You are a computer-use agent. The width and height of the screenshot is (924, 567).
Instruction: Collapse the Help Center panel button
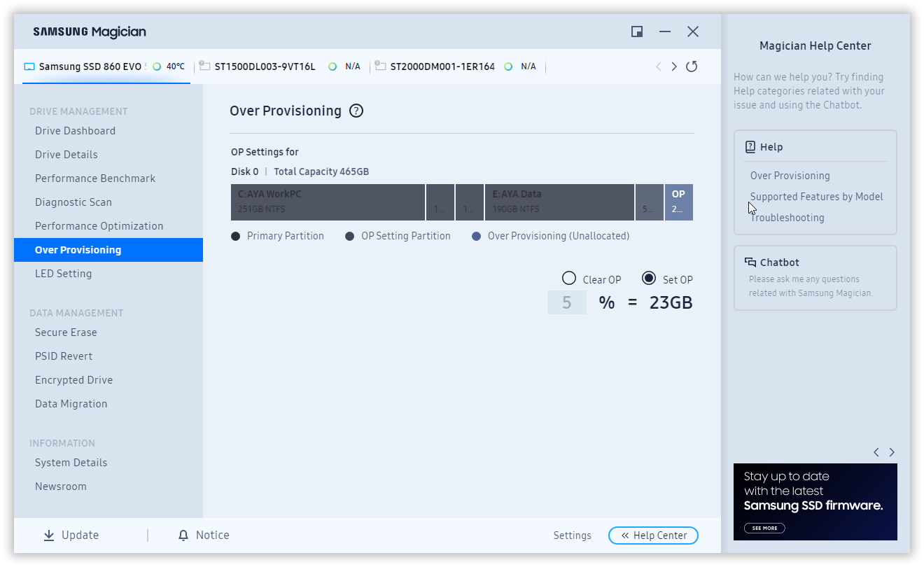coord(653,535)
